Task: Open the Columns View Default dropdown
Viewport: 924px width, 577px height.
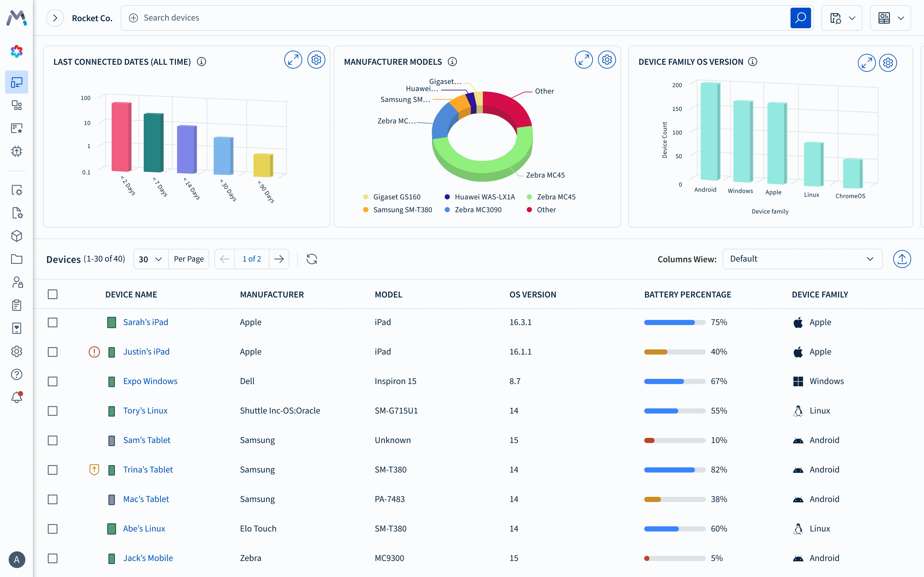Action: click(802, 259)
